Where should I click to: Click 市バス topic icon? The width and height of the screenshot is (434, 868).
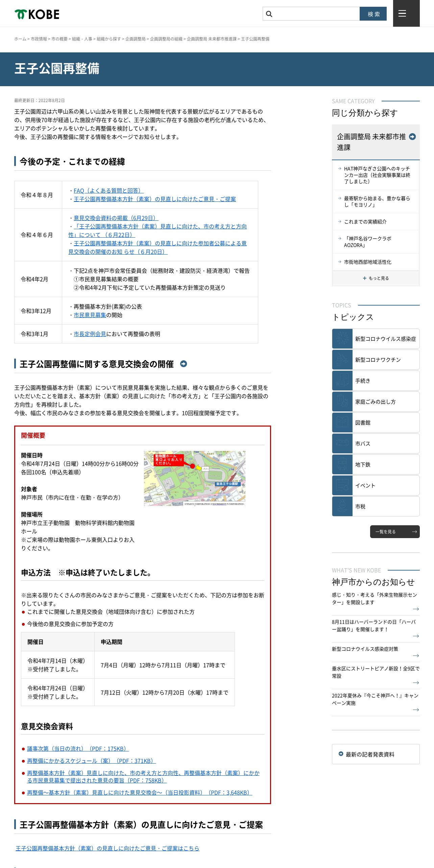point(342,443)
